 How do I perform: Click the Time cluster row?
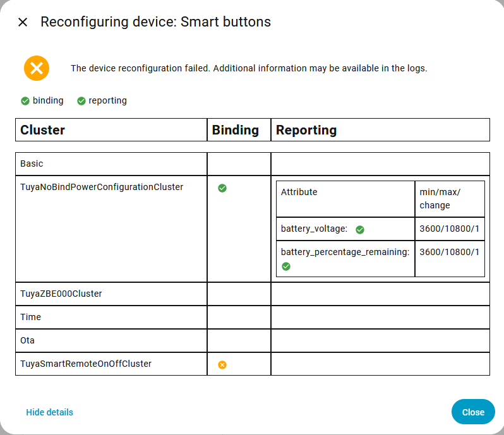253,318
